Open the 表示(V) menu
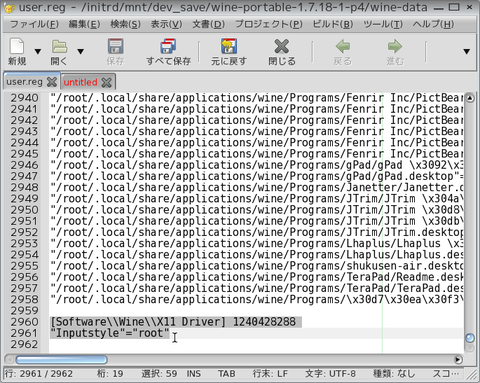Image resolution: width=480 pixels, height=383 pixels. pyautogui.click(x=166, y=24)
